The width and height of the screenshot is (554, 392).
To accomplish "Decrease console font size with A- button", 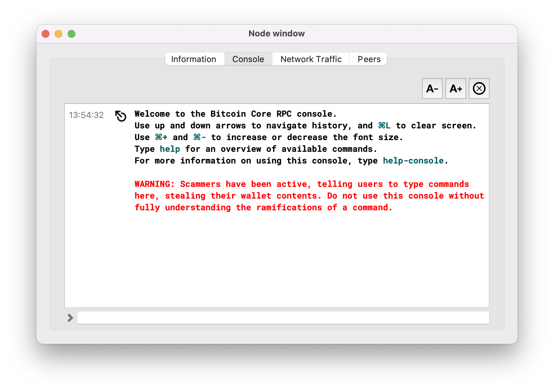I will [432, 88].
